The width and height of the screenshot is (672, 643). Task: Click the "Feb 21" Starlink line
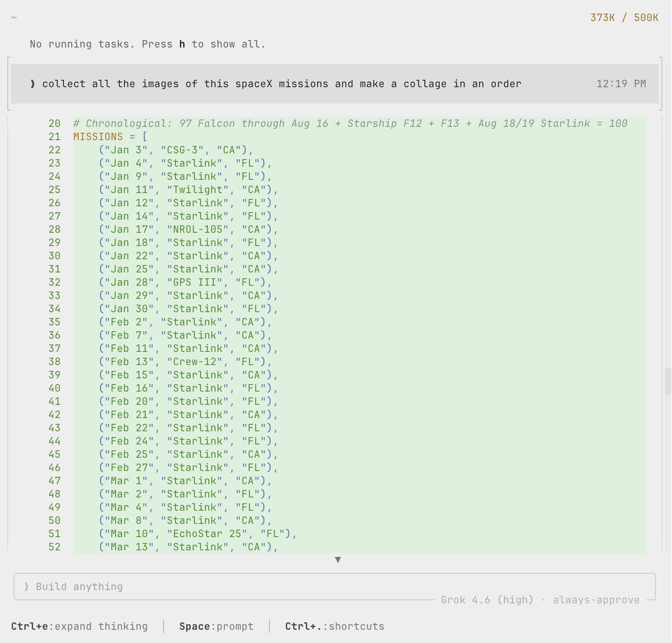click(x=188, y=415)
